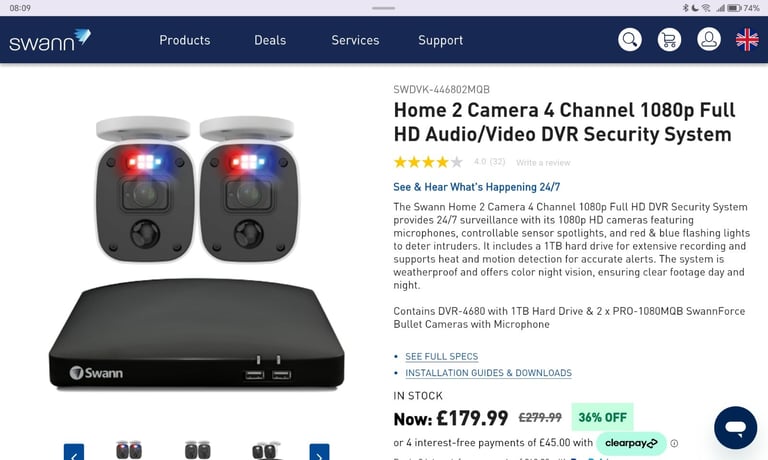Open the Support menu
The image size is (768, 460).
(440, 40)
